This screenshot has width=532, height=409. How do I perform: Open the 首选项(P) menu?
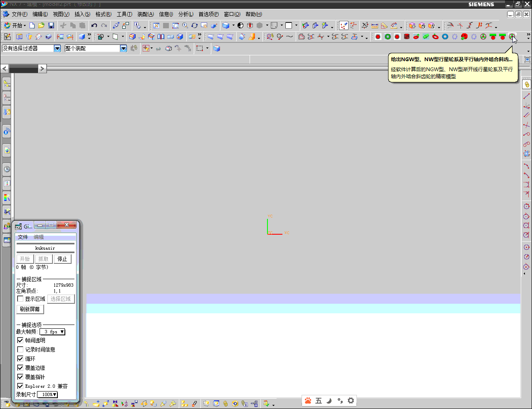click(209, 14)
